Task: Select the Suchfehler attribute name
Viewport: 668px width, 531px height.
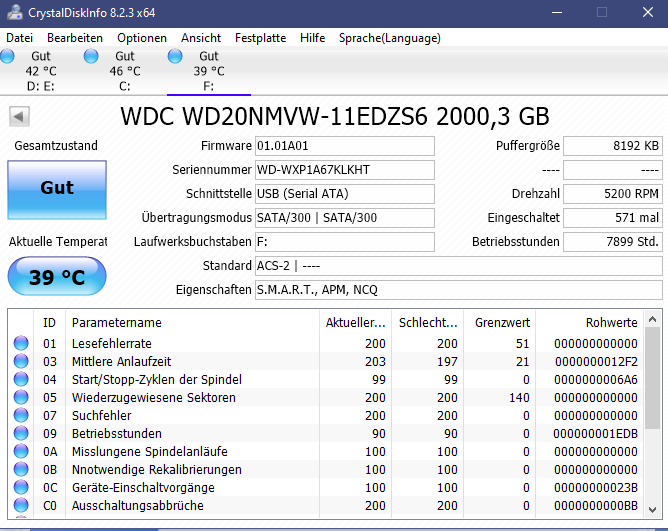Action: (x=101, y=416)
